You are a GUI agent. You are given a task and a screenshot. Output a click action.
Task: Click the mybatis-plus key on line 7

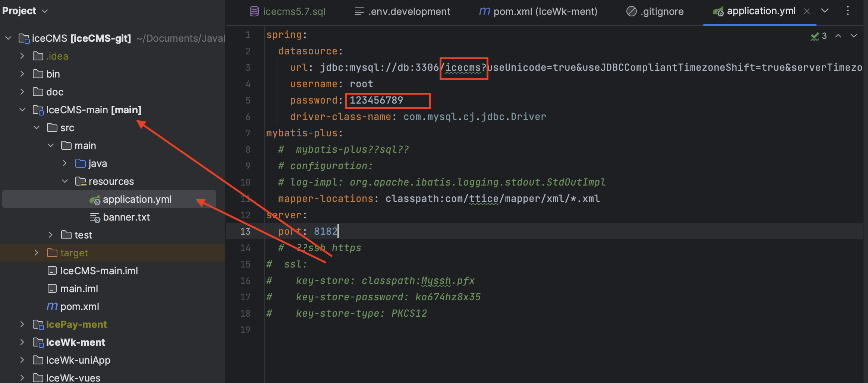[302, 133]
